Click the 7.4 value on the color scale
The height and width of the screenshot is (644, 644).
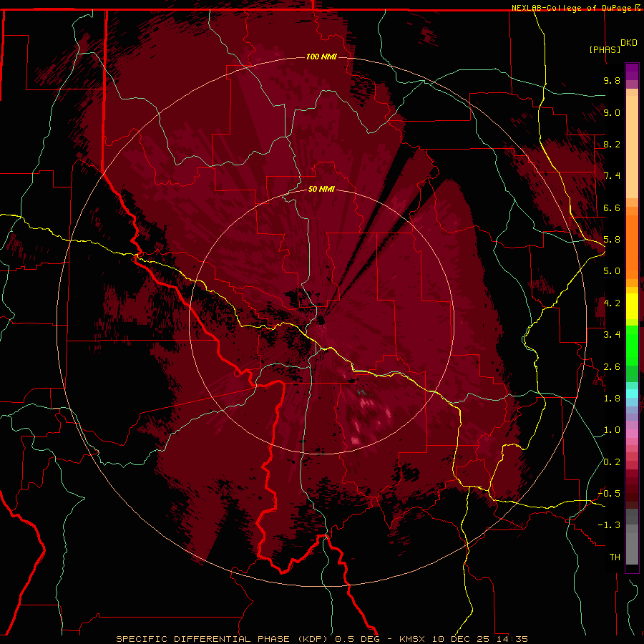(612, 176)
